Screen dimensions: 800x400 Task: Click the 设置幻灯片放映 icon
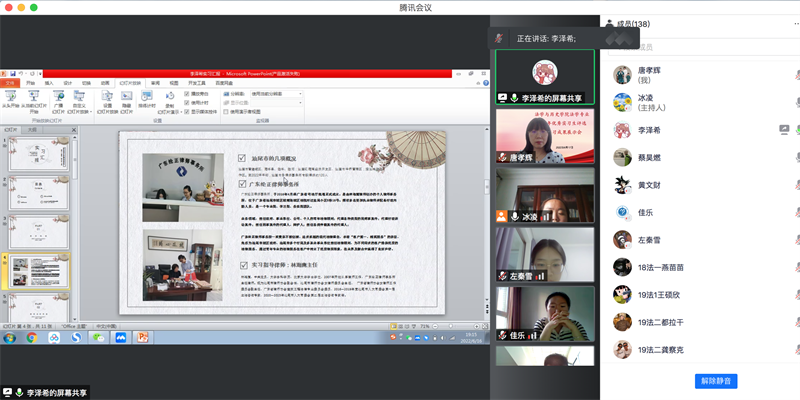[107, 96]
